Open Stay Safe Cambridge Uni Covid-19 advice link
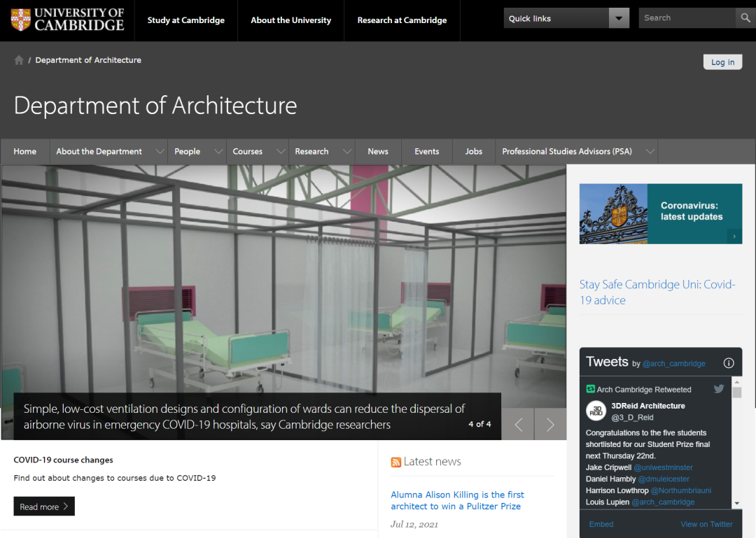 point(657,292)
